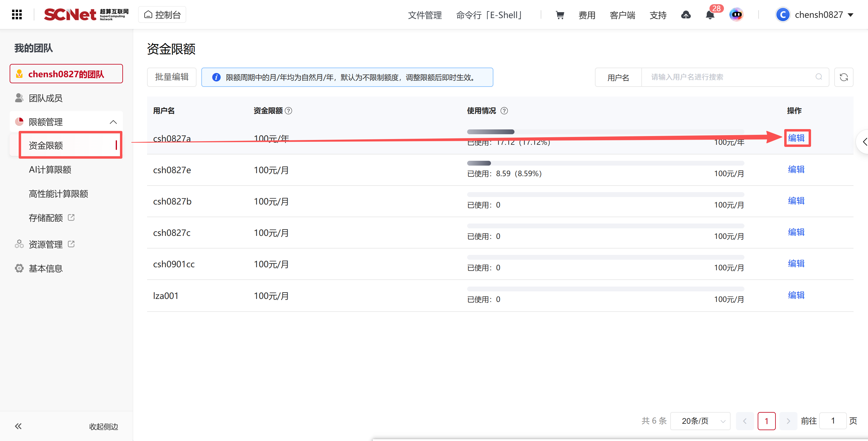Click csh0827a usage progress bar

[605, 132]
